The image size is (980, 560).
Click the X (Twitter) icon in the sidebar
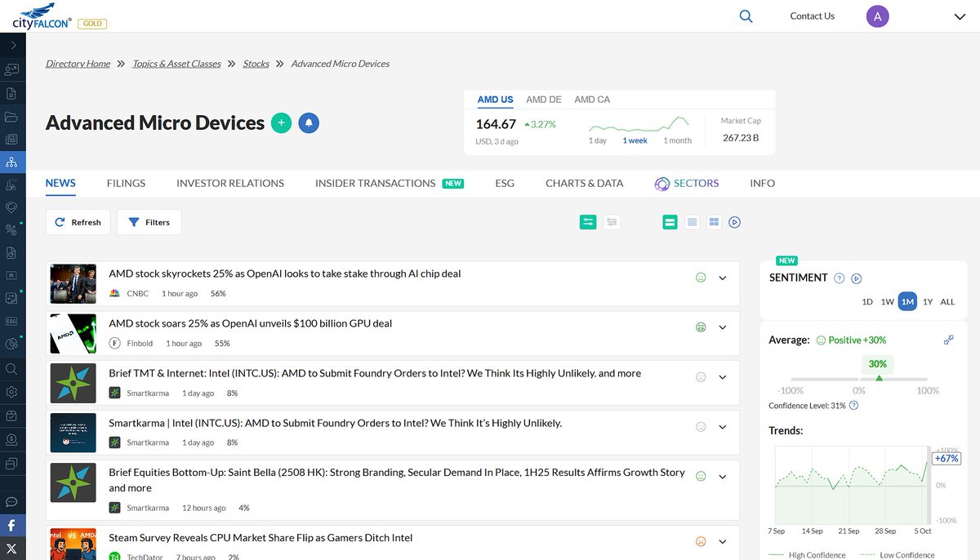pos(12,549)
